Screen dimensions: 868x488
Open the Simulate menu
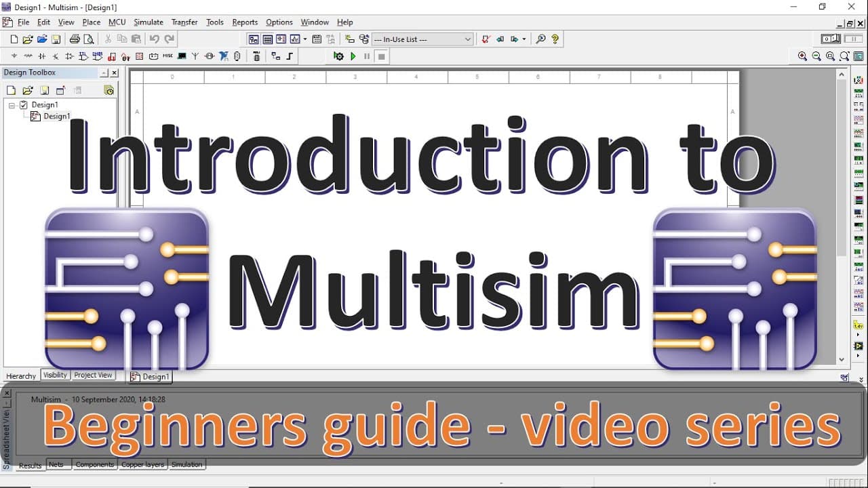(x=149, y=22)
